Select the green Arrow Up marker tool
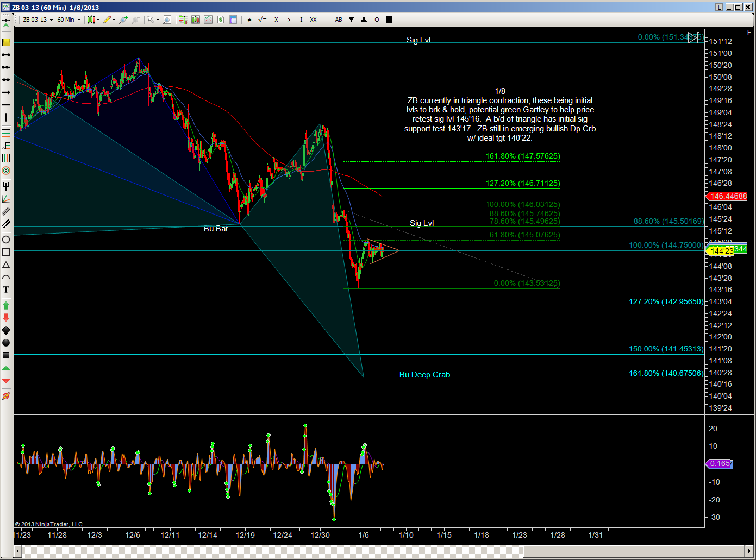 click(x=6, y=305)
